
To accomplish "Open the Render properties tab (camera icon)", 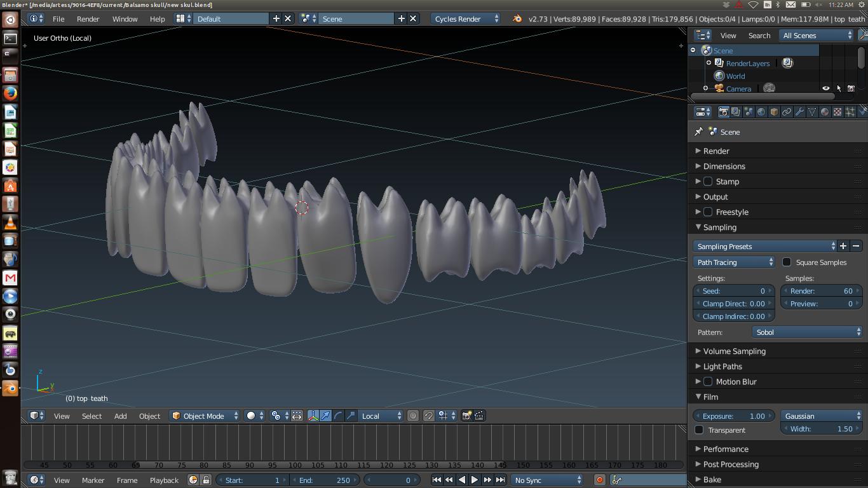I will point(723,112).
